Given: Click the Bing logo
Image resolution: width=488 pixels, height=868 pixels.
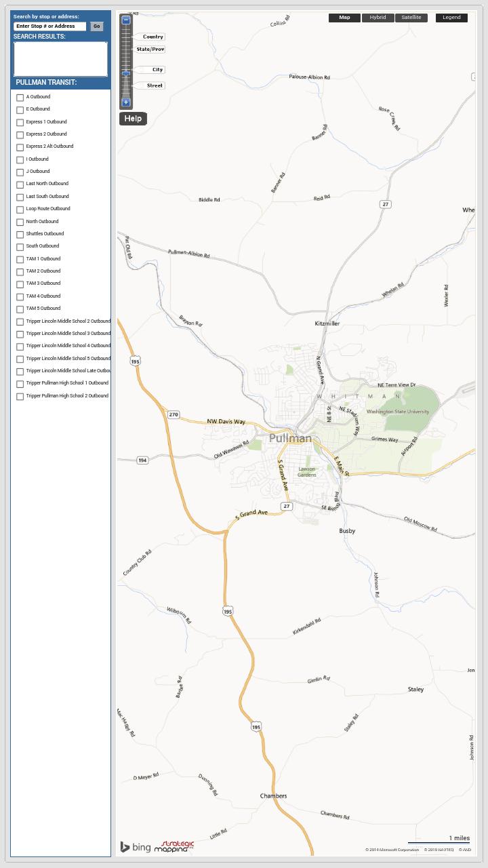Looking at the screenshot, I should tap(136, 847).
